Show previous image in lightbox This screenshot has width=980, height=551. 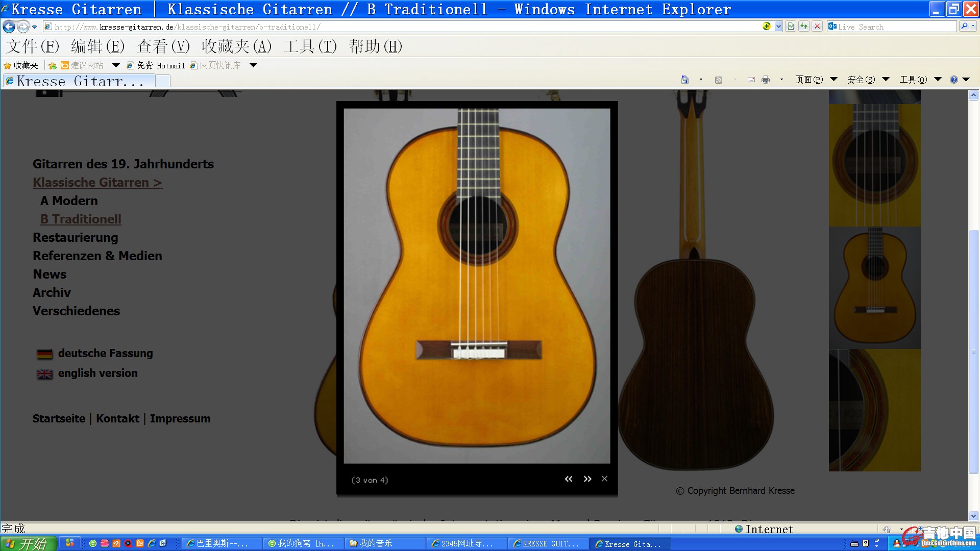point(569,479)
